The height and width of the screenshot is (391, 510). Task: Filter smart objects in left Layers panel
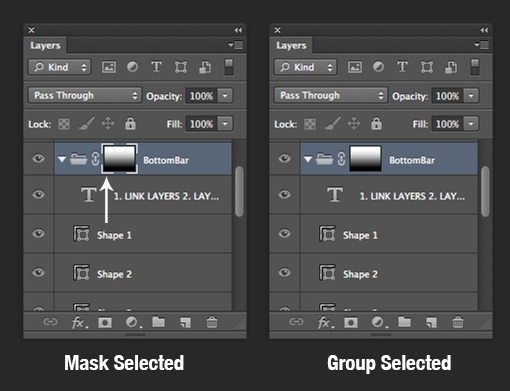(205, 67)
